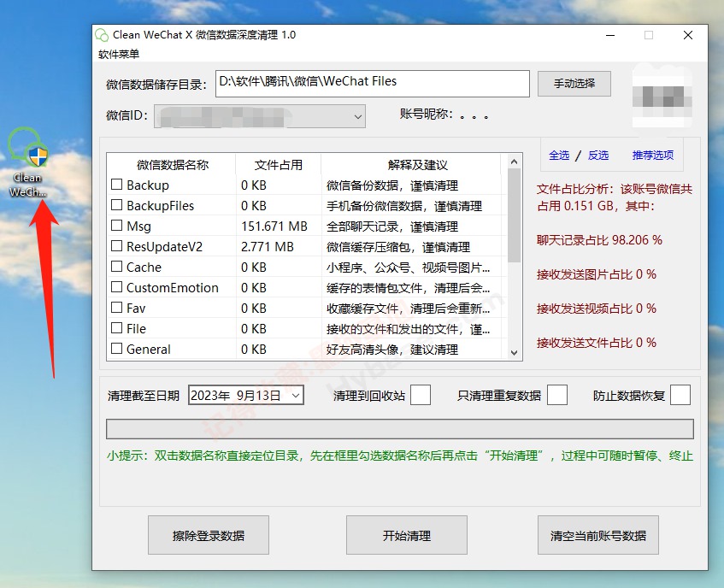Screen dimensions: 724x588
Task: Click 好友高清头像，建议清理 description
Action: pyautogui.click(x=392, y=350)
